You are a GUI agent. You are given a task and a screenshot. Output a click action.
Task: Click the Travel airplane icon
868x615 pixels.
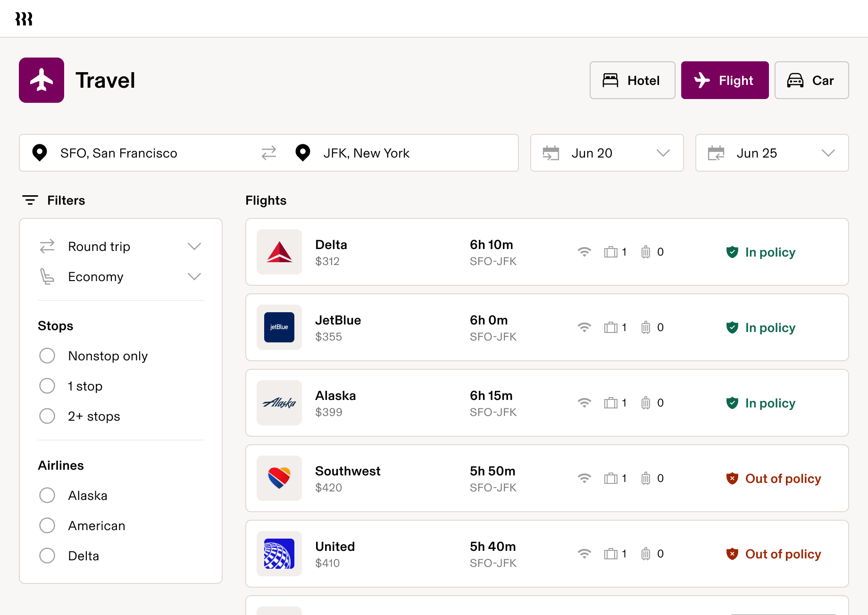[x=42, y=80]
